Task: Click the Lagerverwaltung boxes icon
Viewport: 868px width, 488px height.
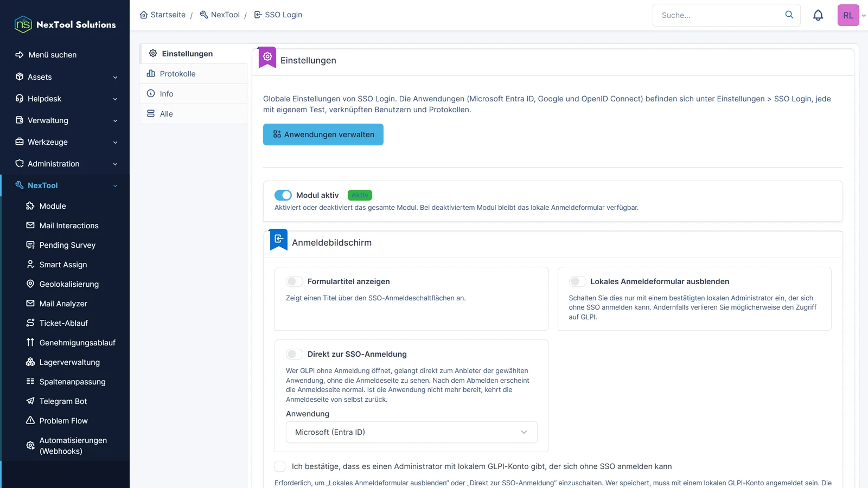Action: point(30,362)
